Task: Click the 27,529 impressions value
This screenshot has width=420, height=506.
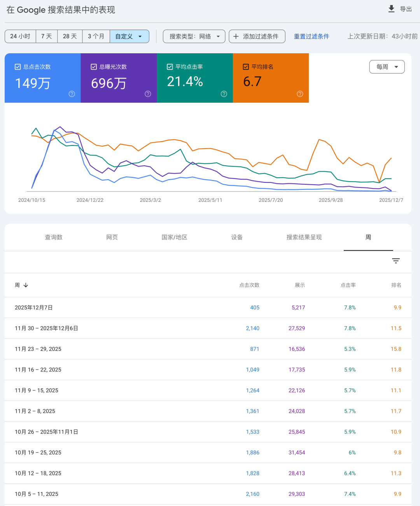Action: 297,328
